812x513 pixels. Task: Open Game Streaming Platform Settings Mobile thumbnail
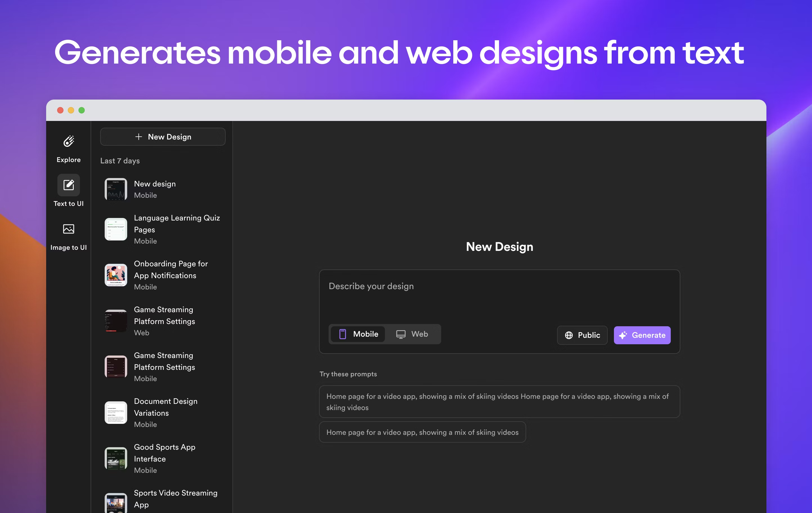pos(116,367)
